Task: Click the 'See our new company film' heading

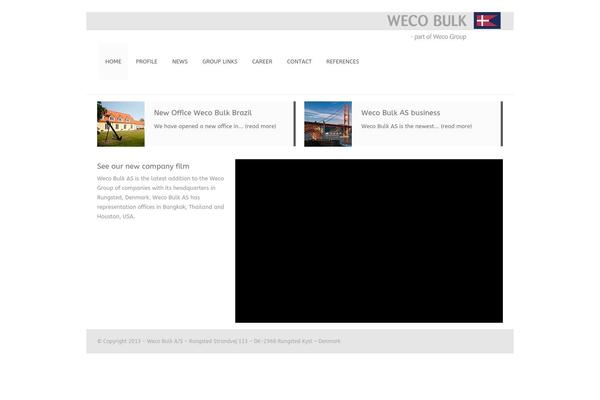Action: pyautogui.click(x=143, y=166)
